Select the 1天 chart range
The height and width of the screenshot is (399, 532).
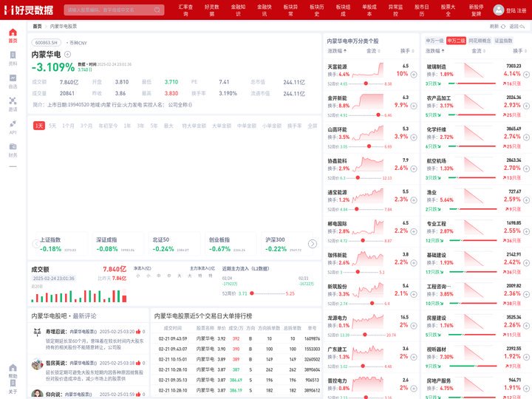[x=39, y=126]
